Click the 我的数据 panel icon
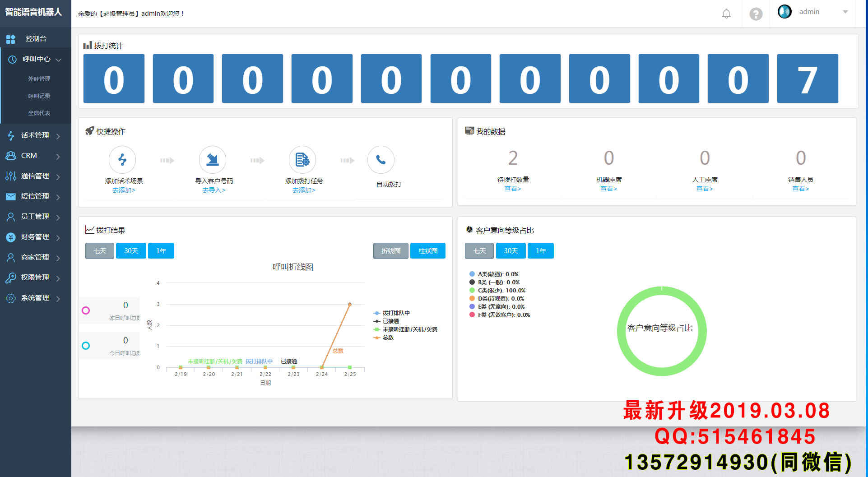This screenshot has height=477, width=868. point(469,131)
